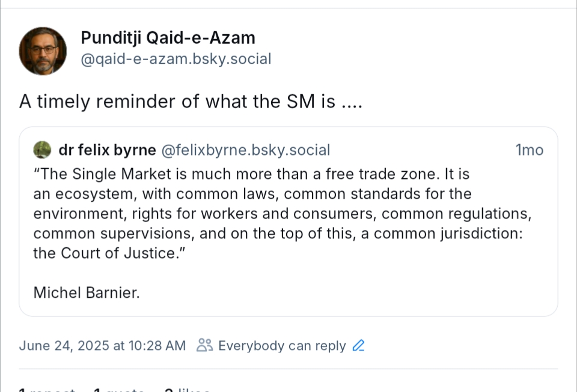Viewport: 577px width, 392px height.
Task: Click the @felixbyrne.bsky.social handle
Action: pos(245,149)
